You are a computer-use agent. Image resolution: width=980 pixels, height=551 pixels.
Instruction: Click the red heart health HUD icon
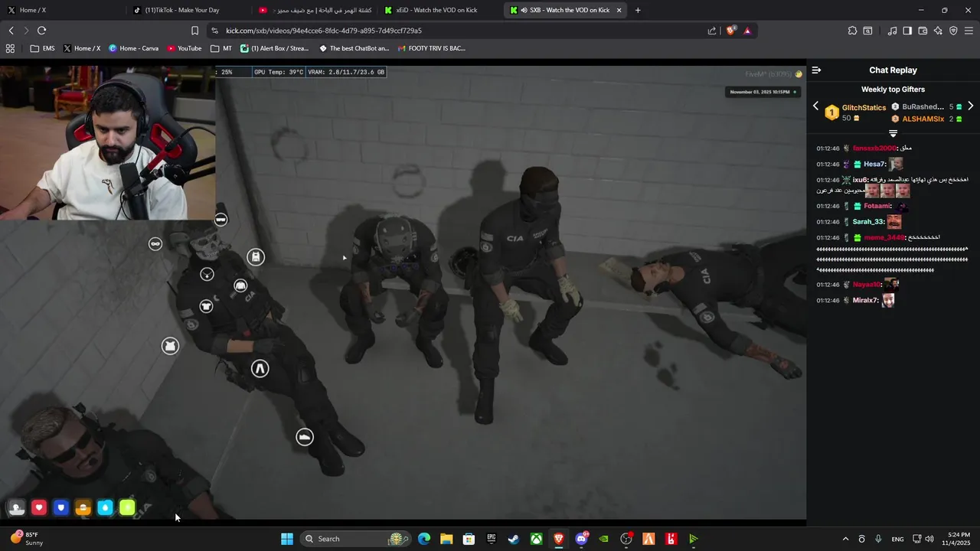coord(39,507)
